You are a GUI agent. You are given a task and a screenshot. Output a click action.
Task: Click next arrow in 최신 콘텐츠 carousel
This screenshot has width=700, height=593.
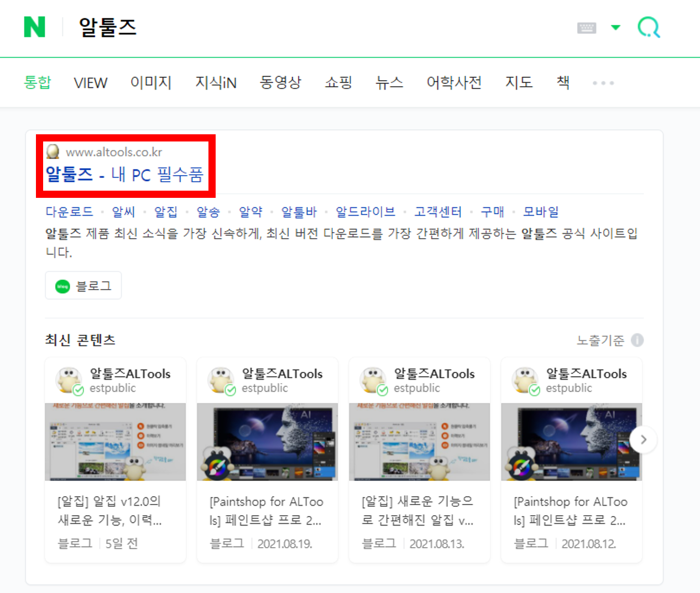coord(643,439)
